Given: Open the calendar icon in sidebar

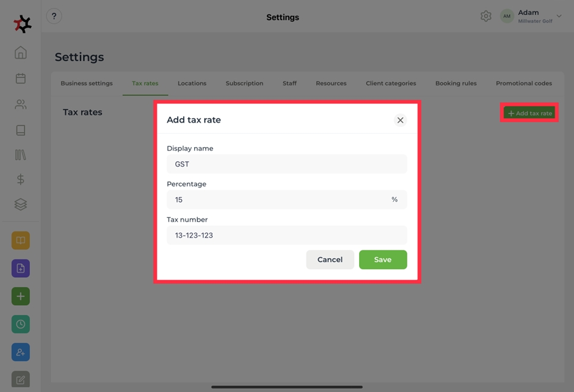Looking at the screenshot, I should (x=21, y=79).
